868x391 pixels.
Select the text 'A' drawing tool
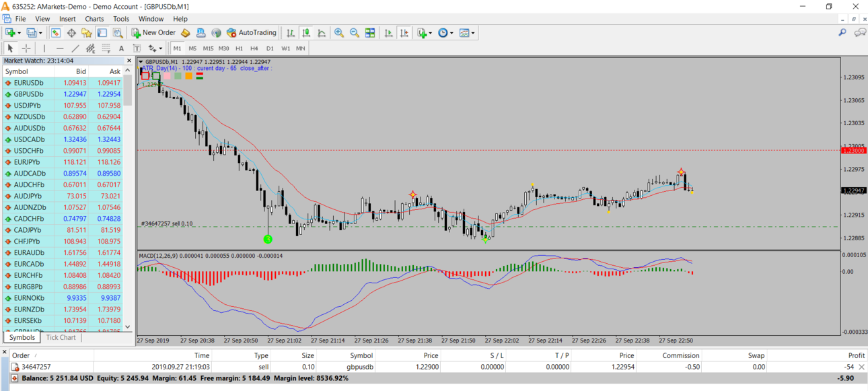pos(121,48)
